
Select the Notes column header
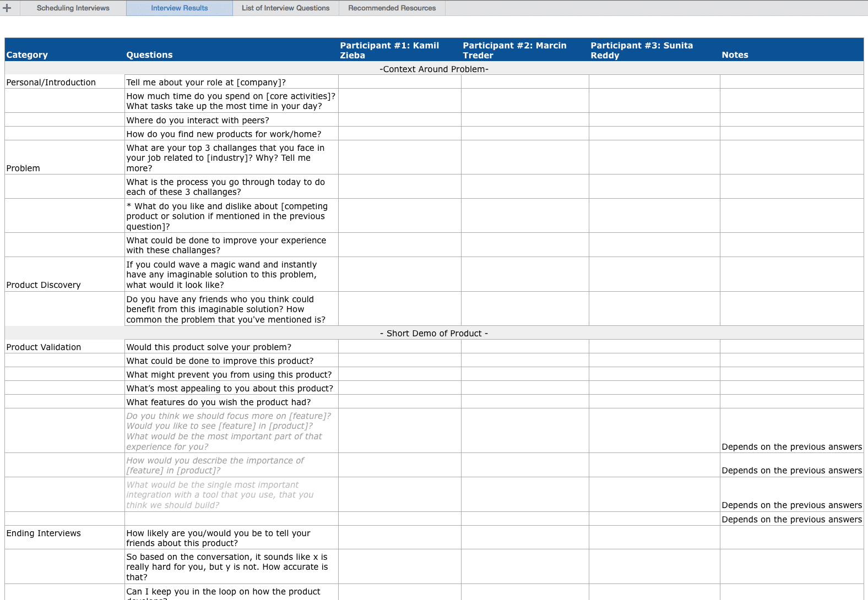click(x=792, y=50)
